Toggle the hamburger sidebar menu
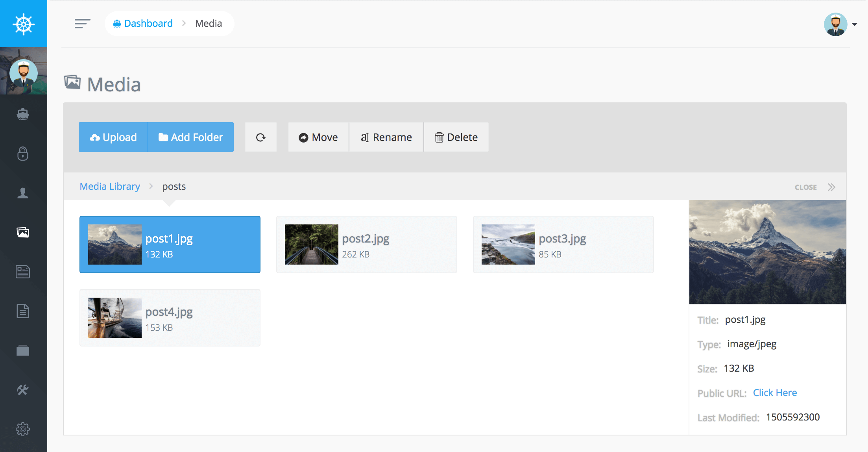The width and height of the screenshot is (868, 452). point(82,24)
